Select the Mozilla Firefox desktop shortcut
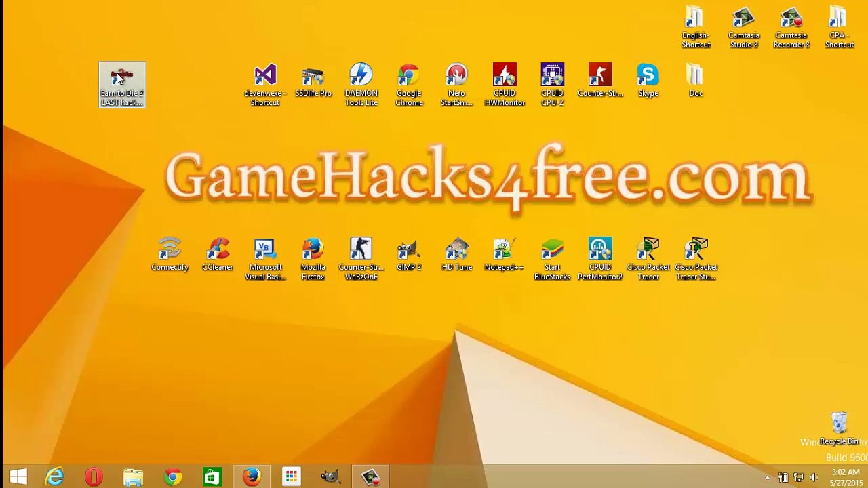 pos(313,259)
